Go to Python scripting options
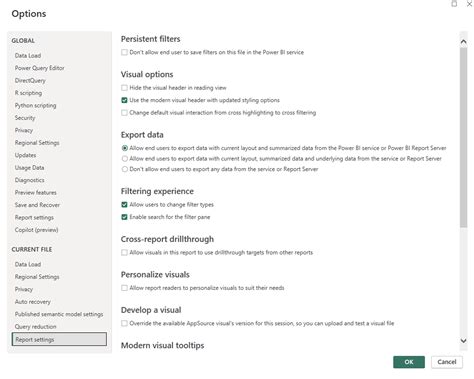 pyautogui.click(x=35, y=105)
